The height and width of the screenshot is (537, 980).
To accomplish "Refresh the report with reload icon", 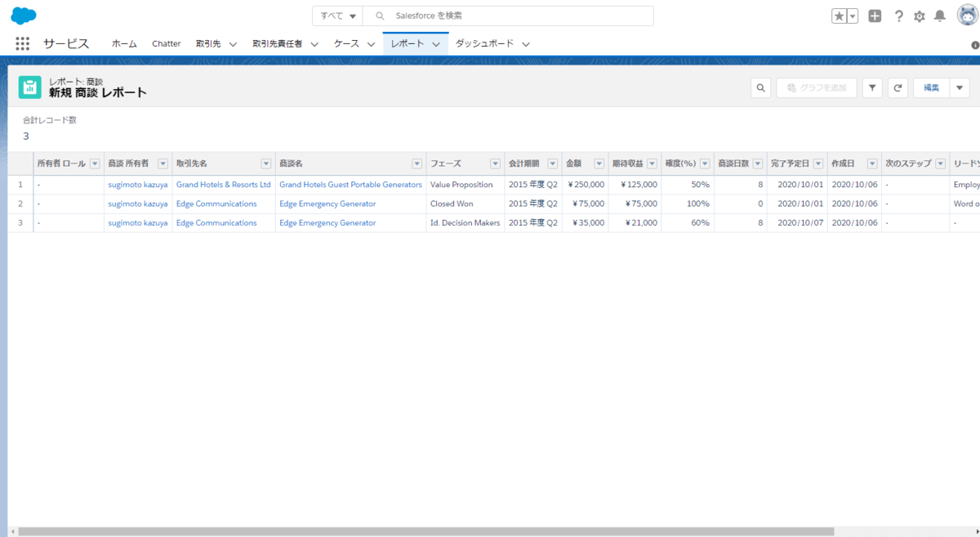I will 898,88.
